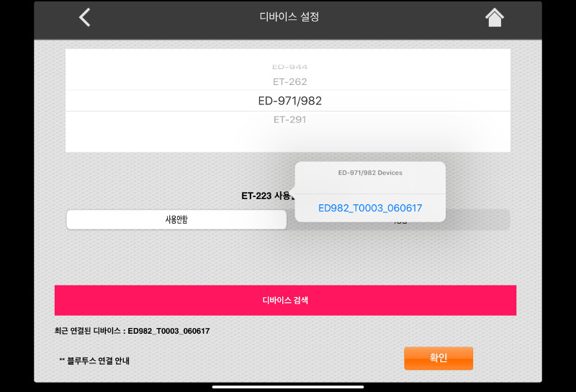Choose ET-262 from the picker list
Viewport: 576px width, 392px height.
click(290, 81)
